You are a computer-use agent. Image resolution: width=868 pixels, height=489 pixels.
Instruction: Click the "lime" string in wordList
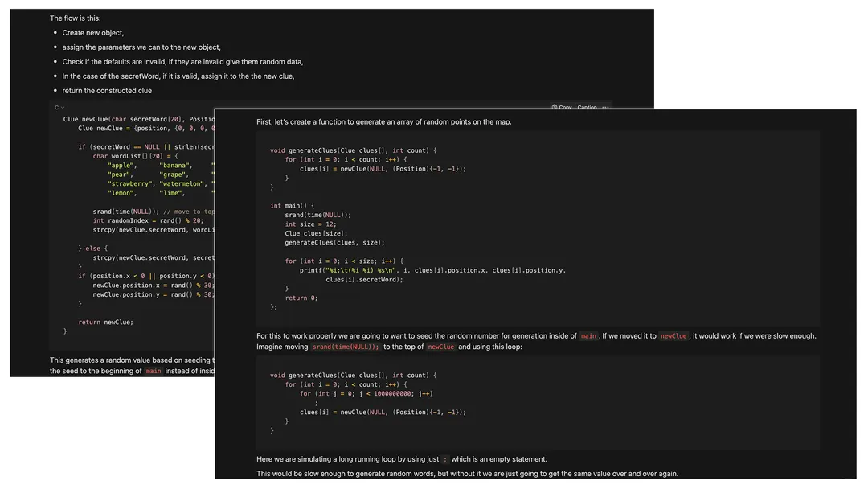pos(172,193)
